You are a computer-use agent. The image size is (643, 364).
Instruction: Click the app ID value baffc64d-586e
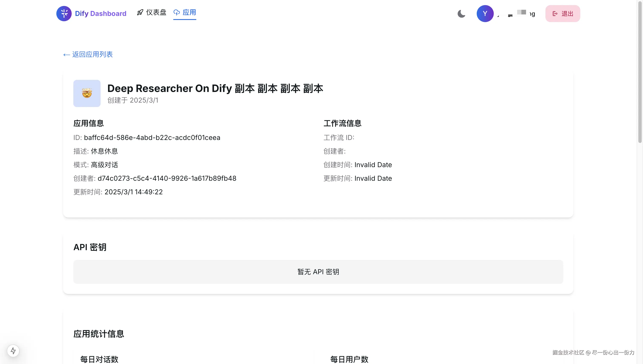click(x=152, y=137)
